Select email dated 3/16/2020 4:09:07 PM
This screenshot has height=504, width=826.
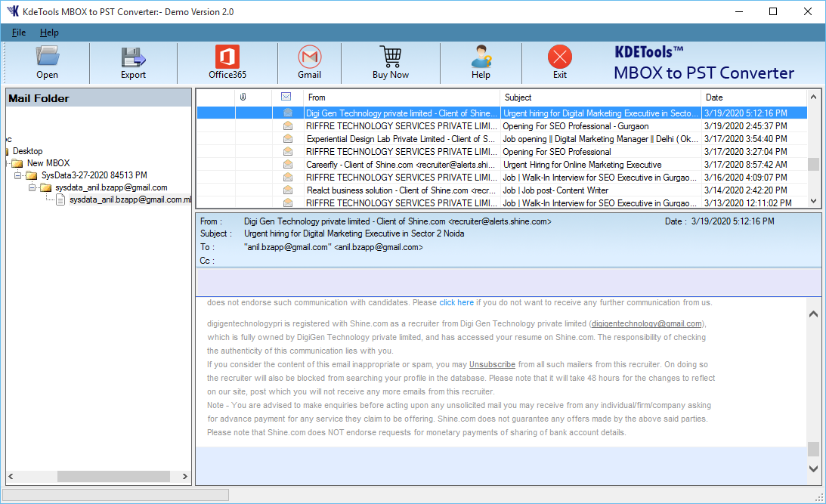pyautogui.click(x=502, y=177)
